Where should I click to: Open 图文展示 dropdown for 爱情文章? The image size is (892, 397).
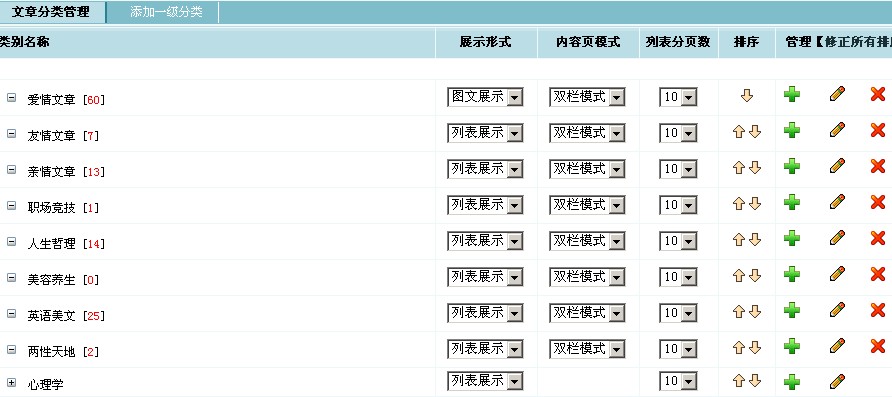click(485, 97)
